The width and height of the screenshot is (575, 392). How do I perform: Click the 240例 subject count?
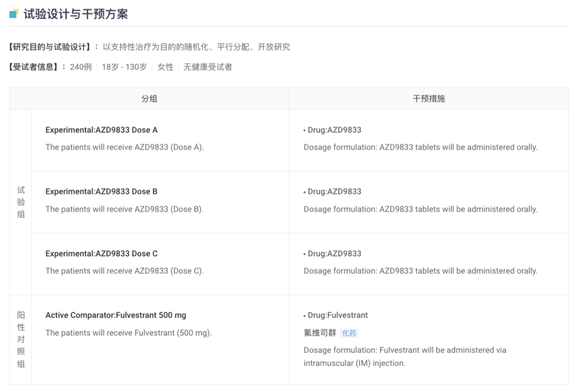pyautogui.click(x=81, y=67)
